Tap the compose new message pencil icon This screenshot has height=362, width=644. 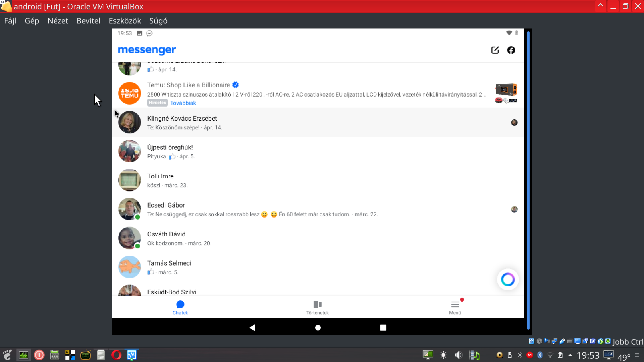(x=495, y=50)
